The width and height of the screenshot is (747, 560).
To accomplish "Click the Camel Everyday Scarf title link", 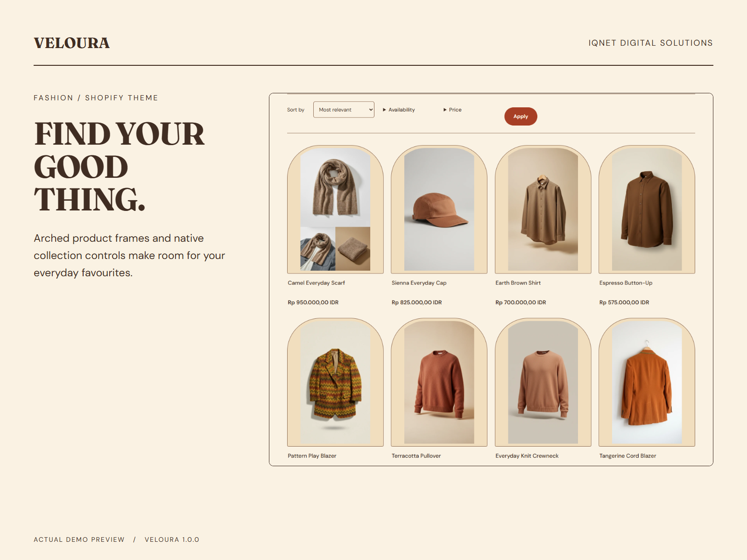I will coord(316,283).
